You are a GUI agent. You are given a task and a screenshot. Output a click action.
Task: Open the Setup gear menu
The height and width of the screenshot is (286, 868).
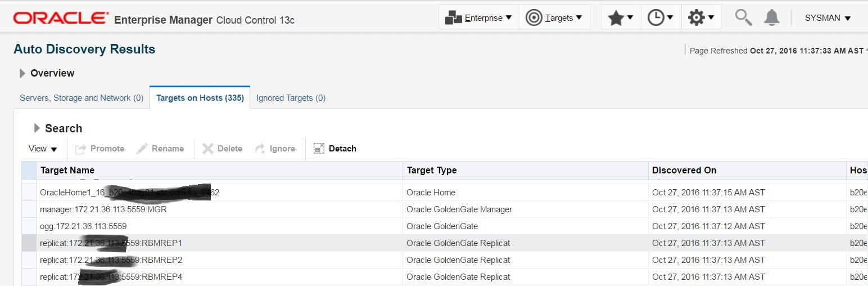700,18
